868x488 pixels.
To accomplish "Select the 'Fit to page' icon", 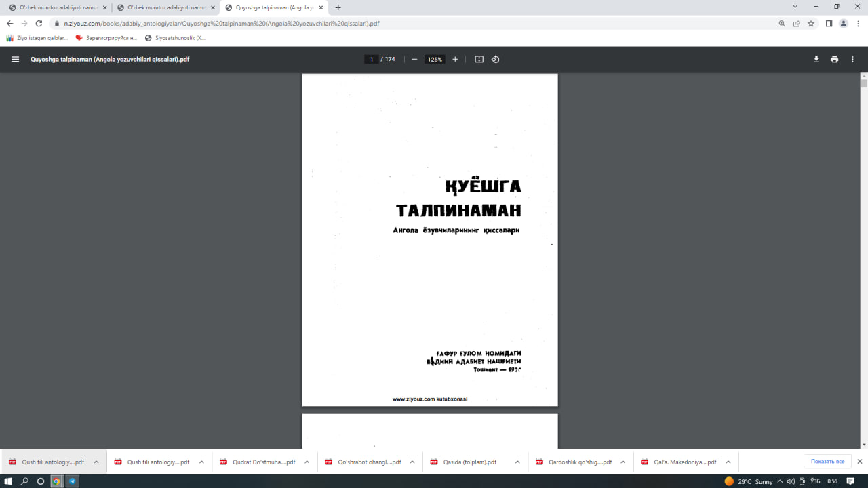I will [x=479, y=59].
